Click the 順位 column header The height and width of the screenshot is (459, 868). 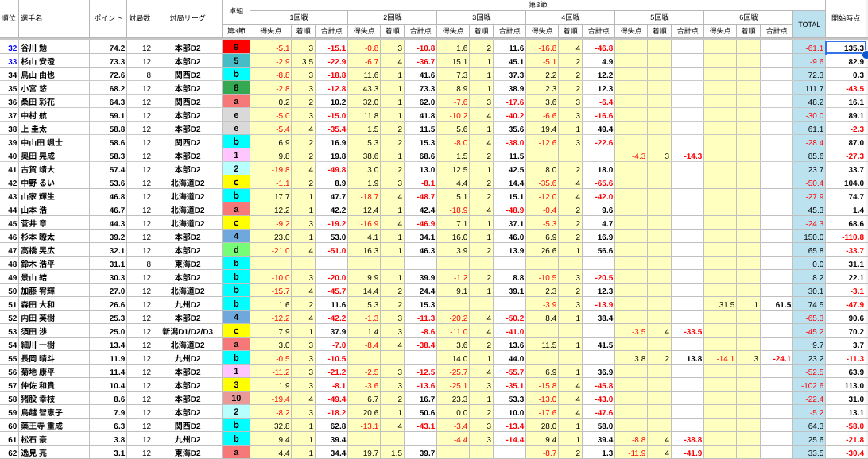point(9,17)
